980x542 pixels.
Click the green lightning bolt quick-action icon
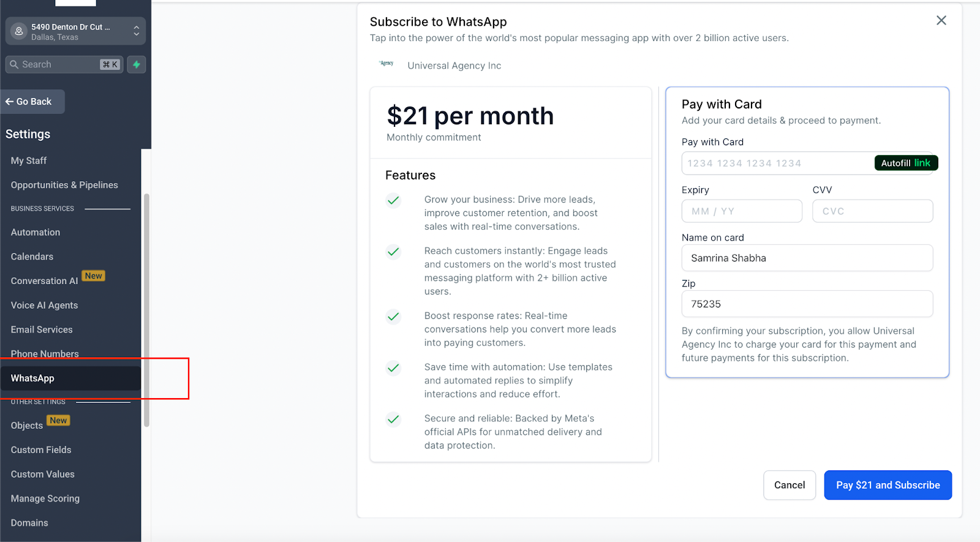click(x=137, y=64)
